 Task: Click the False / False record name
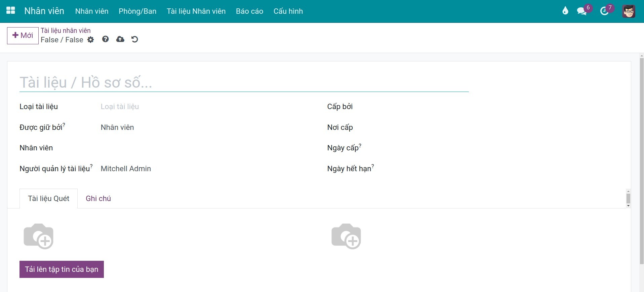point(62,40)
